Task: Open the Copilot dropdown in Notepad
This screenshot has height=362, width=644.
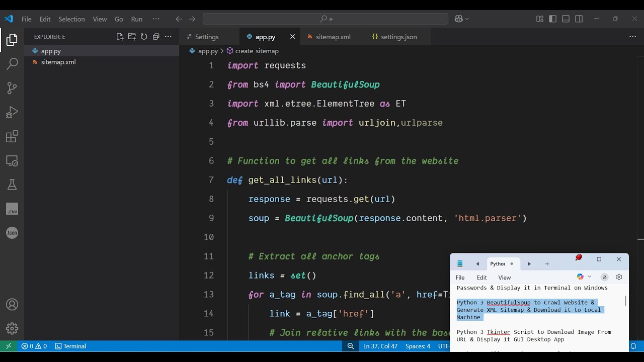Action: click(x=584, y=277)
